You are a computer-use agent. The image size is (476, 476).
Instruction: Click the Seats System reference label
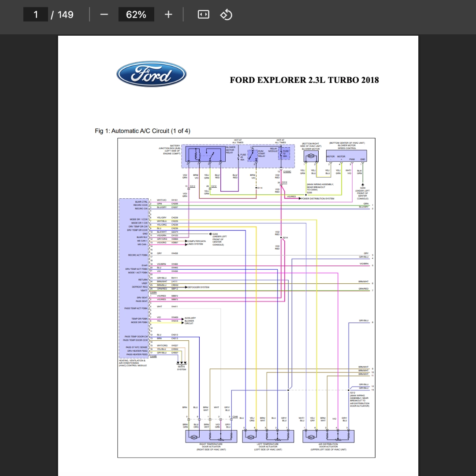(x=182, y=368)
